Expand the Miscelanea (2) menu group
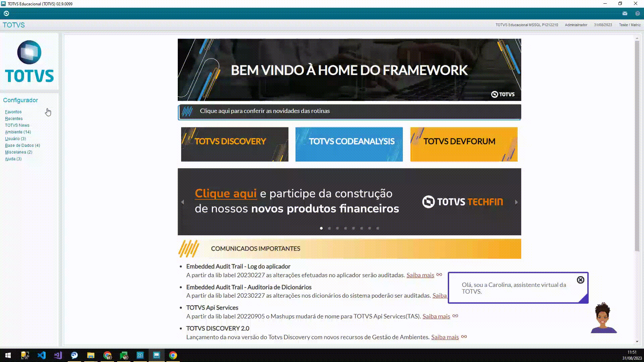Screen dimensions: 644x362 coord(18,152)
